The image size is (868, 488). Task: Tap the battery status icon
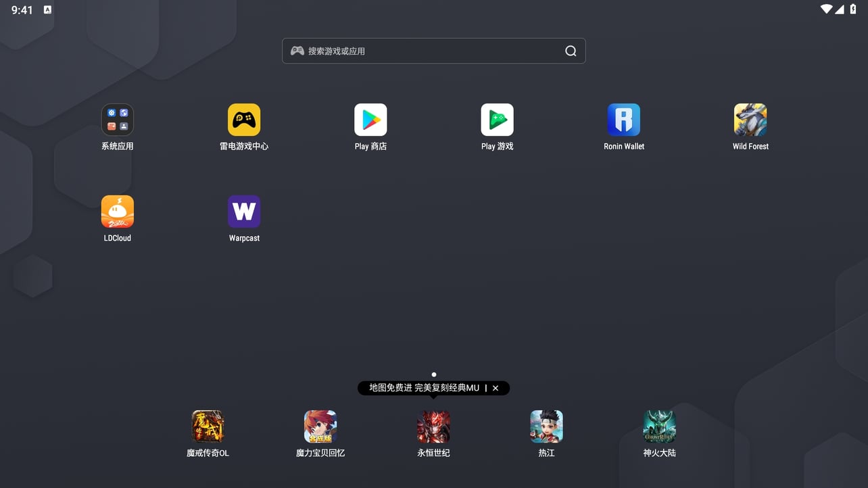click(x=853, y=9)
